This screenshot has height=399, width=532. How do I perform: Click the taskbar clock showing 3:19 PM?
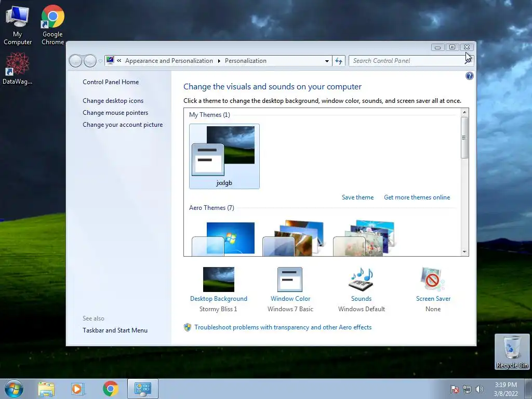pos(506,389)
